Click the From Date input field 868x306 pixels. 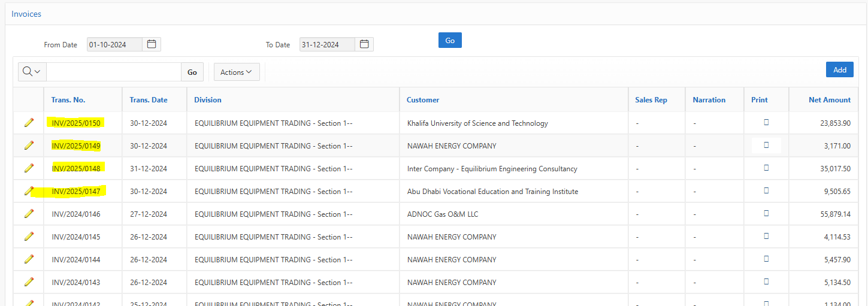click(114, 44)
